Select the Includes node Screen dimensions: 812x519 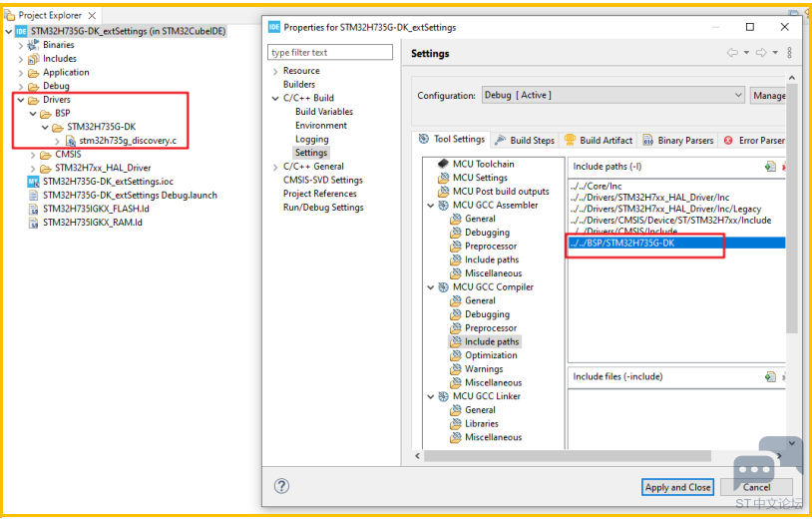pyautogui.click(x=60, y=59)
